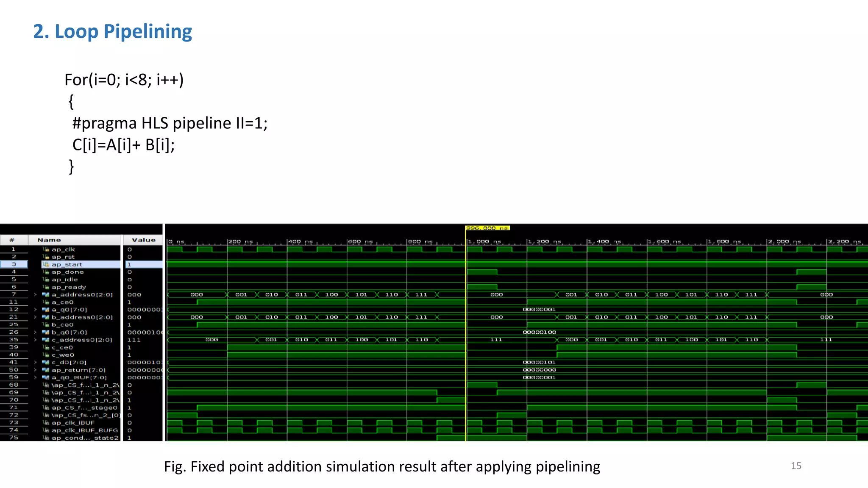
Task: Click the bus icon beside b_q0[7:0]
Action: click(46, 332)
